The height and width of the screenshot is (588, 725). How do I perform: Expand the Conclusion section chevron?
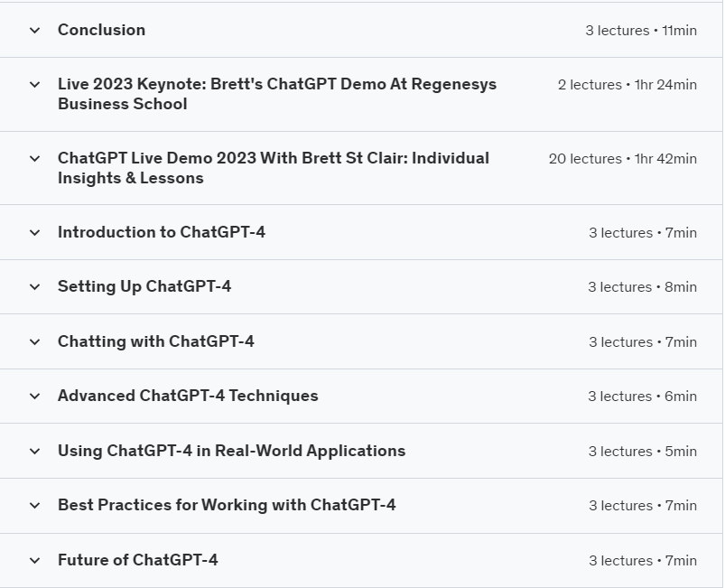click(x=34, y=31)
